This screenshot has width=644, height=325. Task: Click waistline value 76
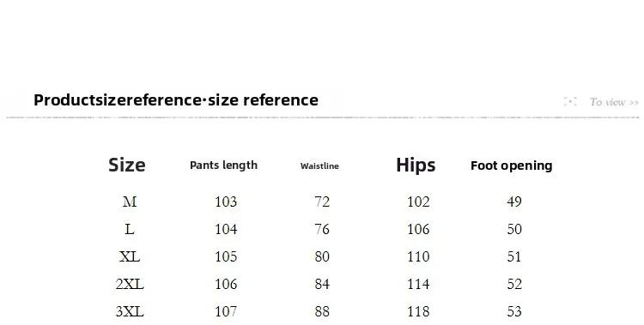(x=322, y=229)
